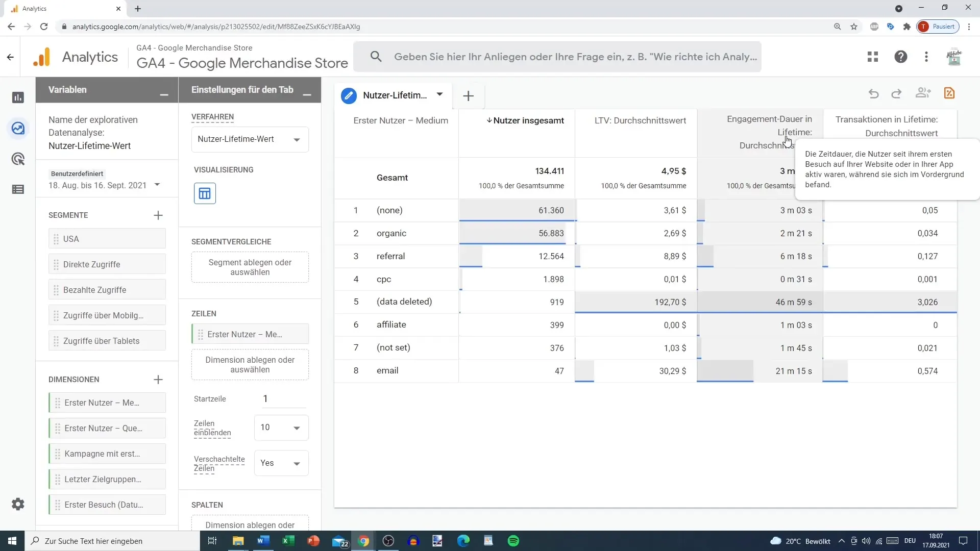Select the Kampagne mit erst... dimension
Image resolution: width=980 pixels, height=551 pixels.
click(x=107, y=454)
